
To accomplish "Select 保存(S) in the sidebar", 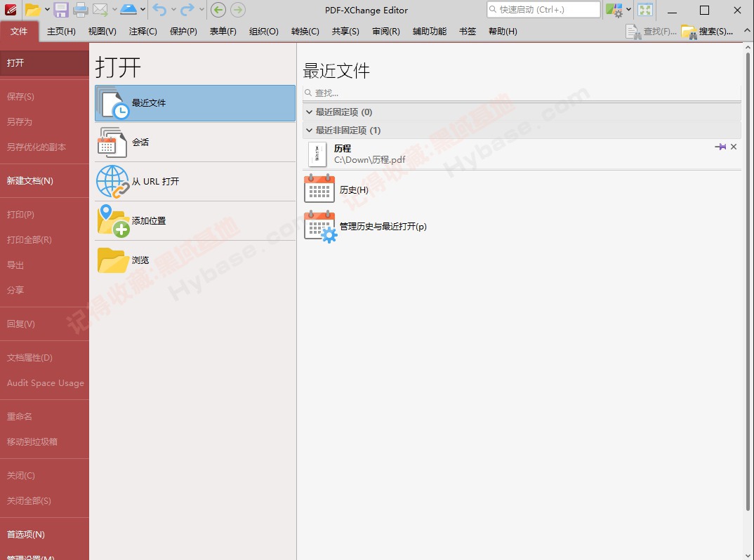I will (44, 96).
